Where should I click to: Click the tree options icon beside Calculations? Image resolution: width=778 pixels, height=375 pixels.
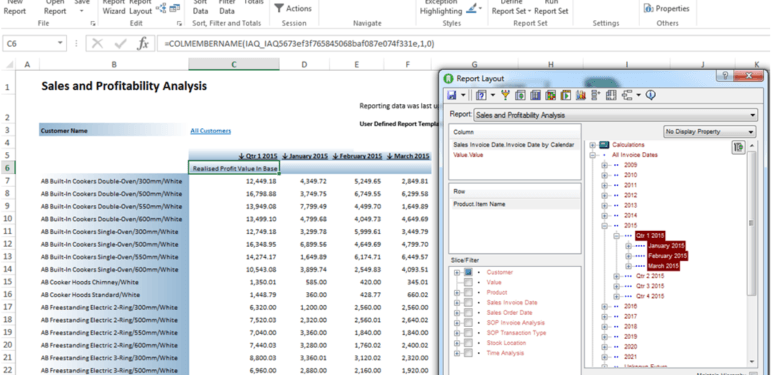[x=739, y=147]
